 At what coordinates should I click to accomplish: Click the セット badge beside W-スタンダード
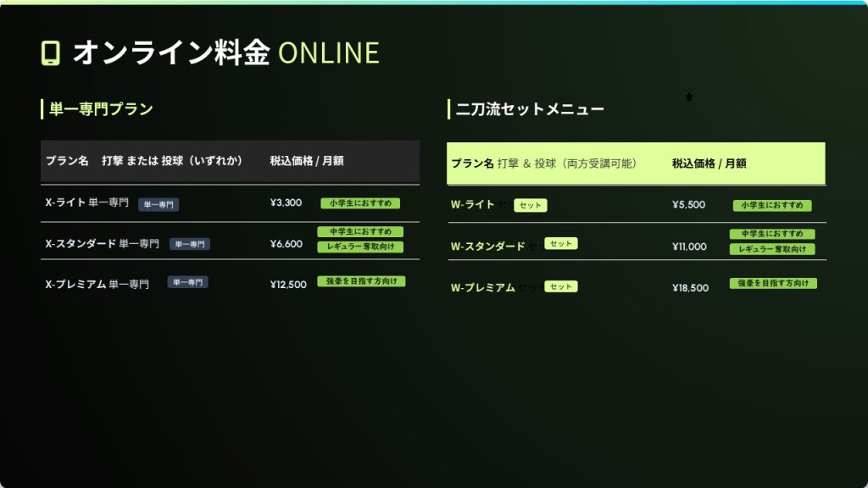coord(560,244)
